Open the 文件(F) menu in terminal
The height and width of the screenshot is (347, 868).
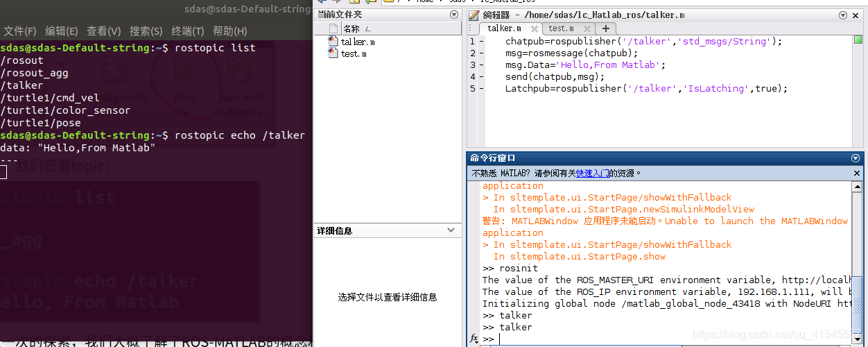point(20,31)
